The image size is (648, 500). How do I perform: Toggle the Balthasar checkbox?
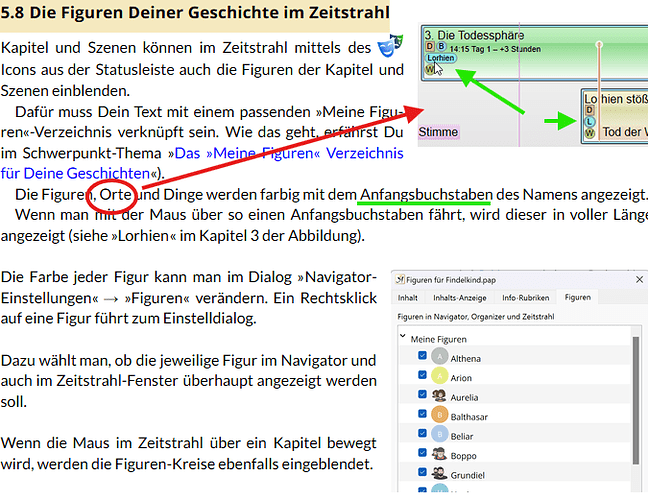[x=422, y=415]
